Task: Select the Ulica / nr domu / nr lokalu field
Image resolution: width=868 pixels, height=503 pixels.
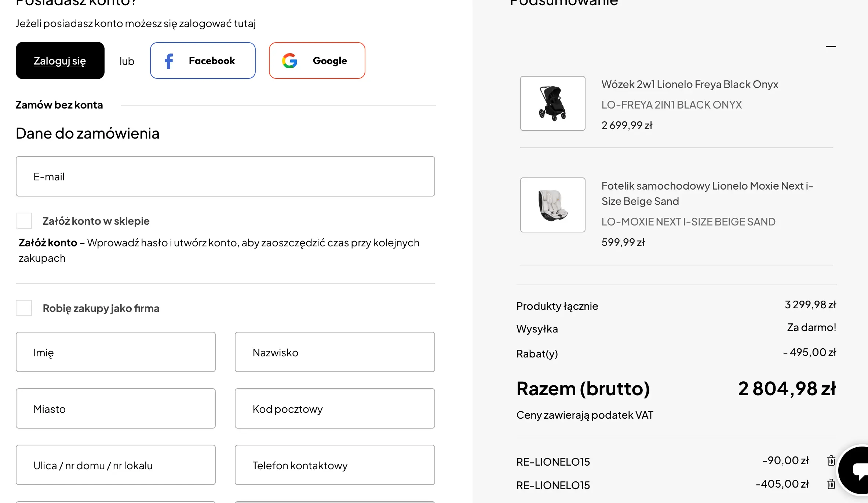Action: 116,465
